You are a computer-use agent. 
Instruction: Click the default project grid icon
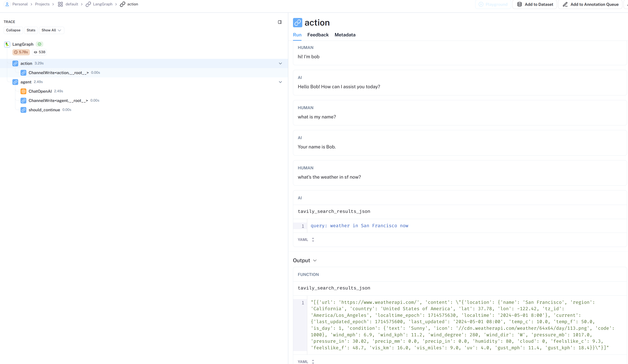[60, 4]
